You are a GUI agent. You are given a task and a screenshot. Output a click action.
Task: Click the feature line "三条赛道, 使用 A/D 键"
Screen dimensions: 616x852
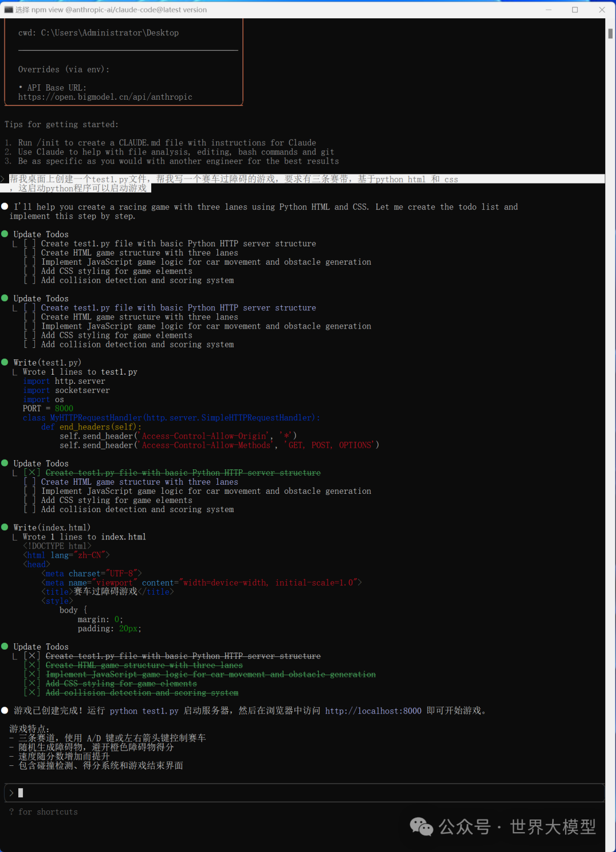click(x=107, y=738)
